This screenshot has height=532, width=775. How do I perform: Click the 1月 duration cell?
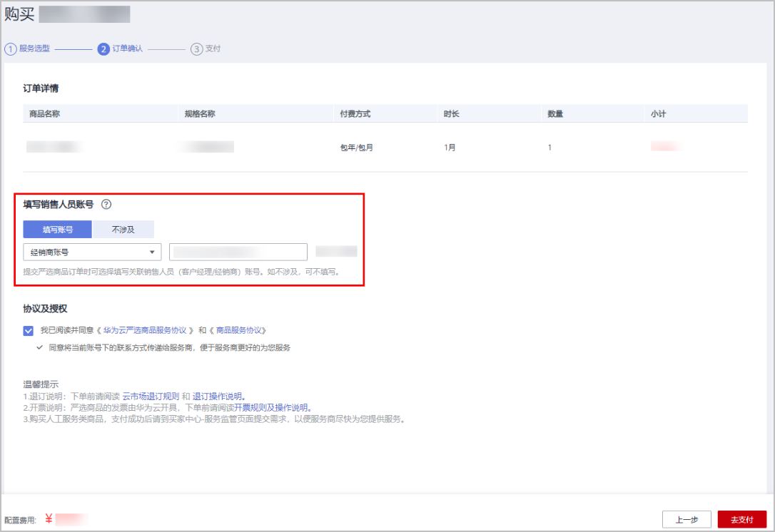(450, 148)
